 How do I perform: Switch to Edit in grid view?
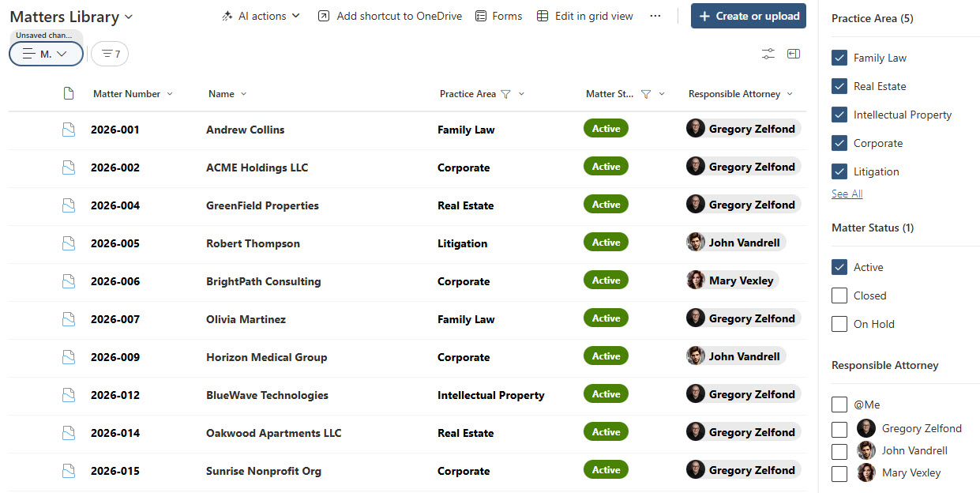(584, 15)
